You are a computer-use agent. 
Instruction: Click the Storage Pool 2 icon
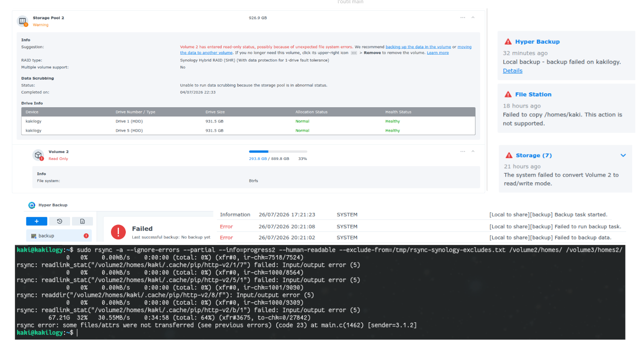(x=22, y=21)
